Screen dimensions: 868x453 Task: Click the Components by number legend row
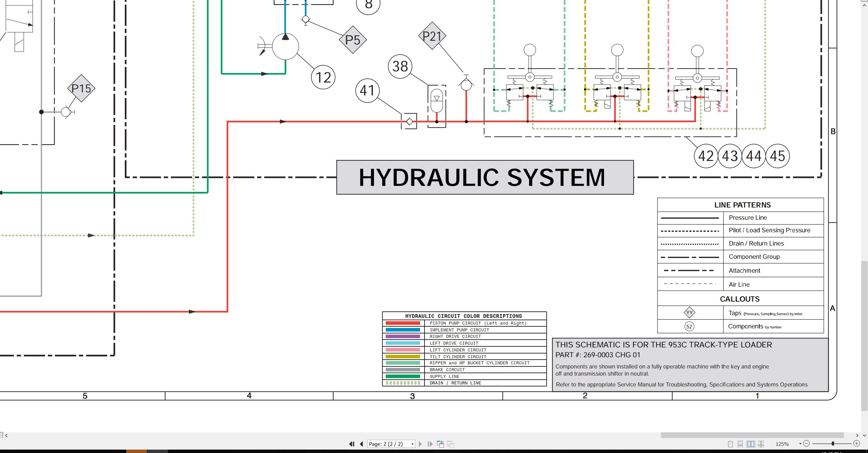point(740,326)
